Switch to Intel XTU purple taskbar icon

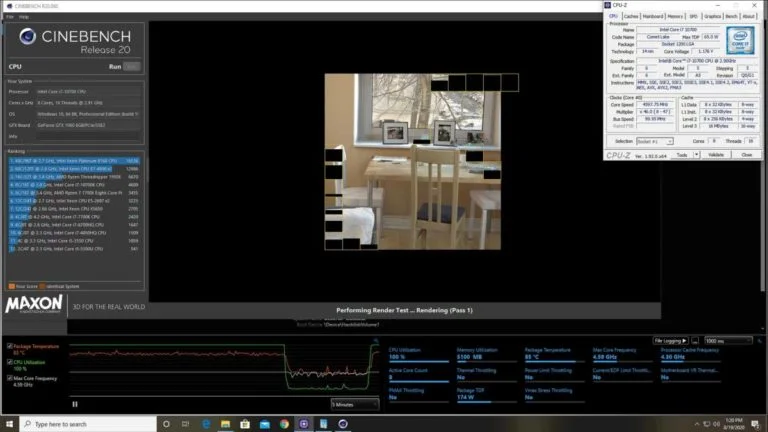tap(304, 424)
